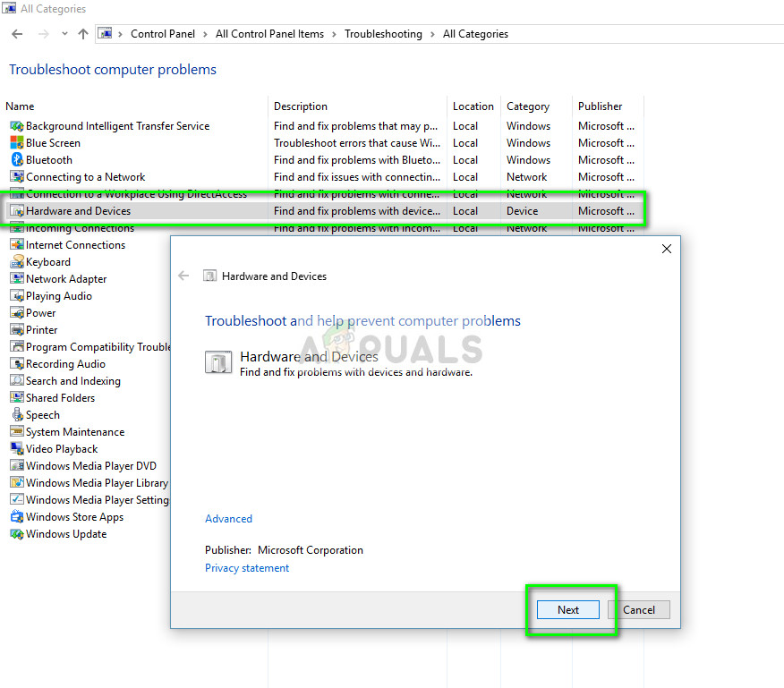Click the Program Compatibility Troubleshooter icon
784x688 pixels.
(x=17, y=347)
